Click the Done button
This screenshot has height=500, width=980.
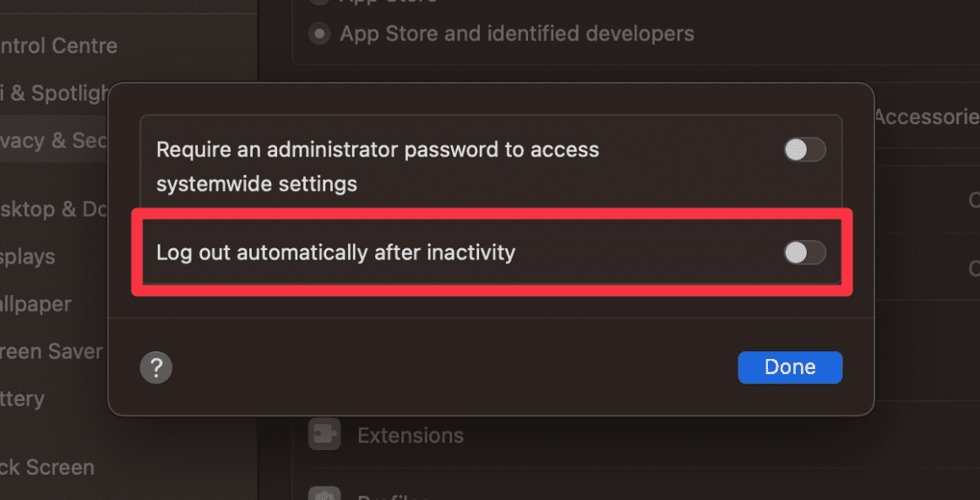click(x=789, y=367)
